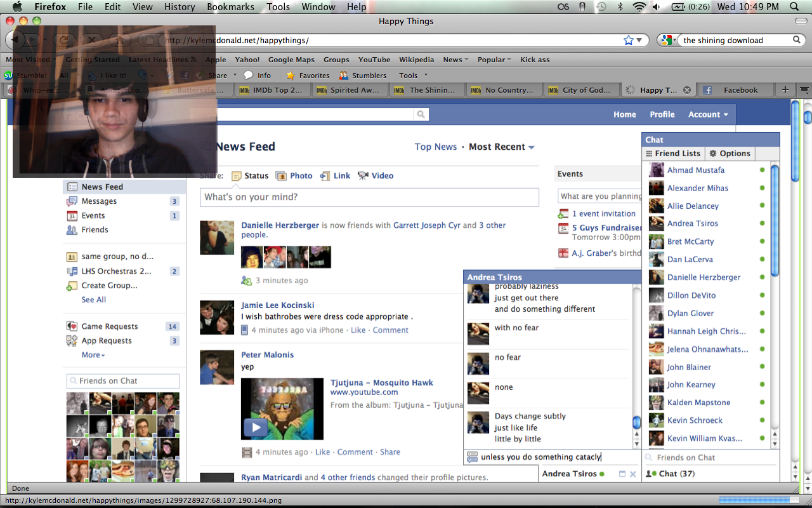
Task: Click the Photo share icon
Action: pyautogui.click(x=282, y=176)
